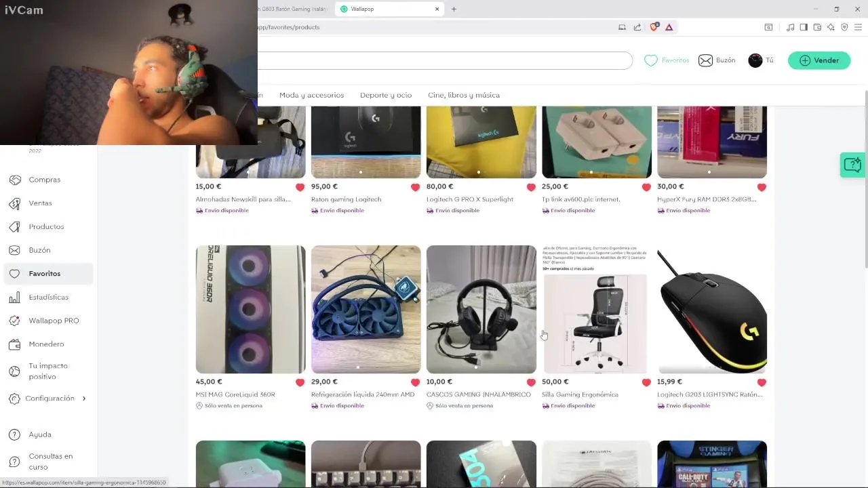Click the install app icon in address bar

point(622,27)
